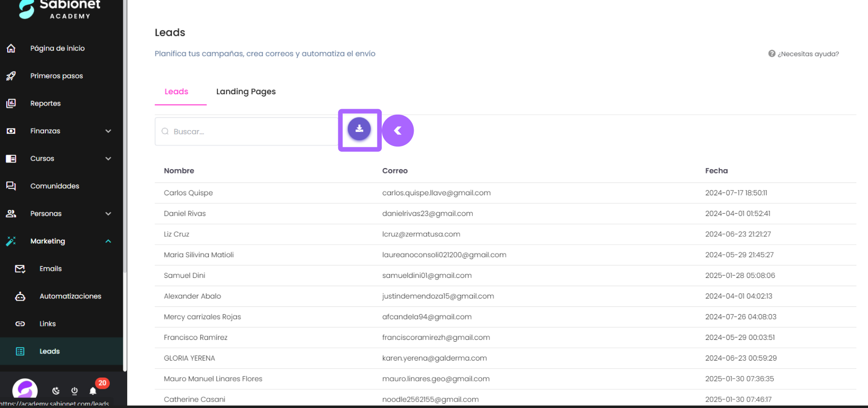Open Página de inicio menu item
The height and width of the screenshot is (408, 868).
click(58, 48)
